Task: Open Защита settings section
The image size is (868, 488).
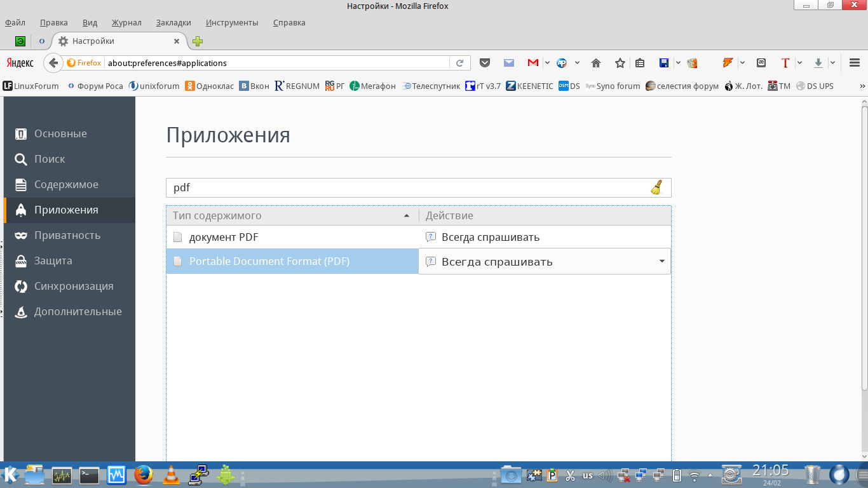Action: coord(69,261)
